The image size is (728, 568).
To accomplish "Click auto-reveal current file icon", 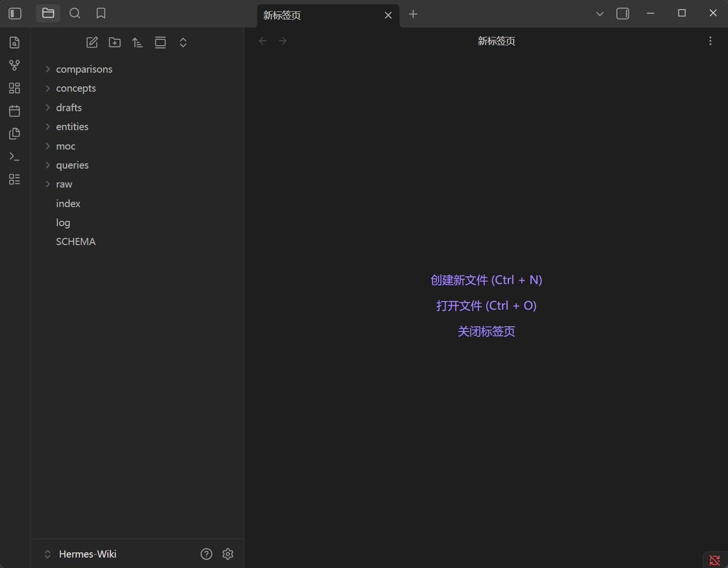I will (160, 42).
